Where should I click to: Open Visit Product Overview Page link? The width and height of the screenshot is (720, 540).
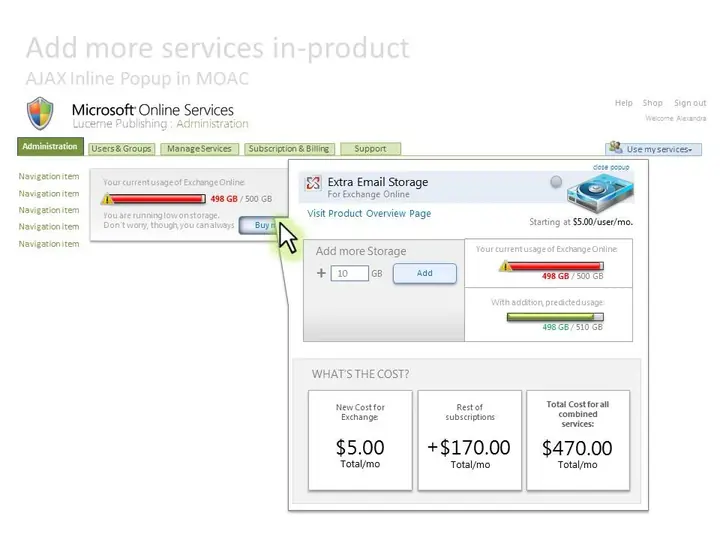tap(369, 214)
